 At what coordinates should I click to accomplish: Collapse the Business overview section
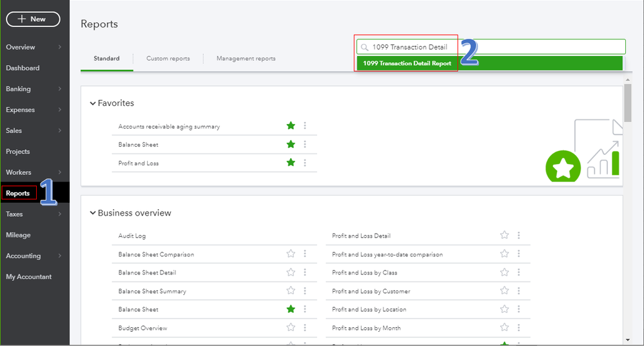[x=93, y=213]
